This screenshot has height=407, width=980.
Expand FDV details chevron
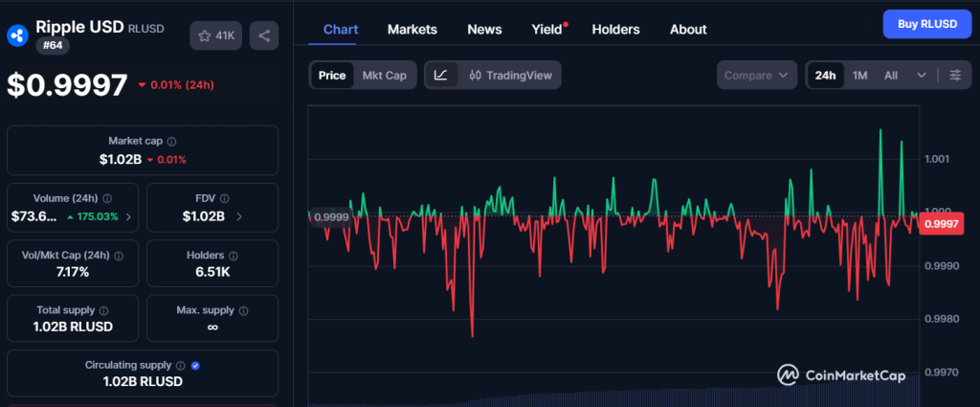click(x=239, y=217)
